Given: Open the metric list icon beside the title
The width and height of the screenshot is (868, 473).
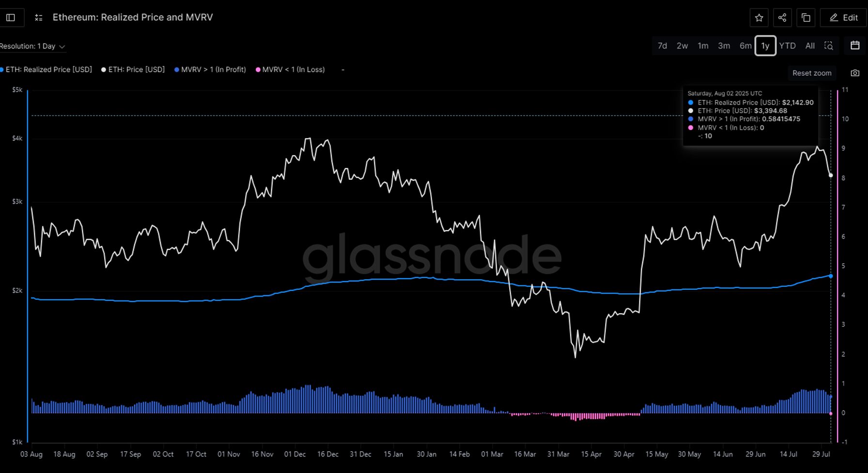Looking at the screenshot, I should tap(39, 17).
